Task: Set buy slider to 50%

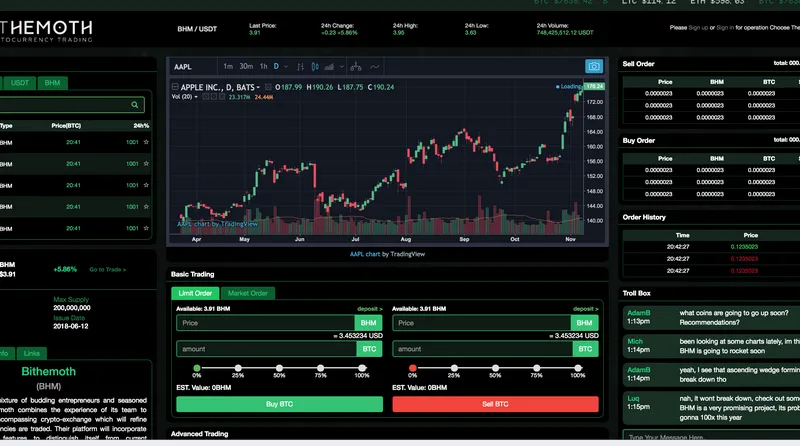Action: pos(279,368)
